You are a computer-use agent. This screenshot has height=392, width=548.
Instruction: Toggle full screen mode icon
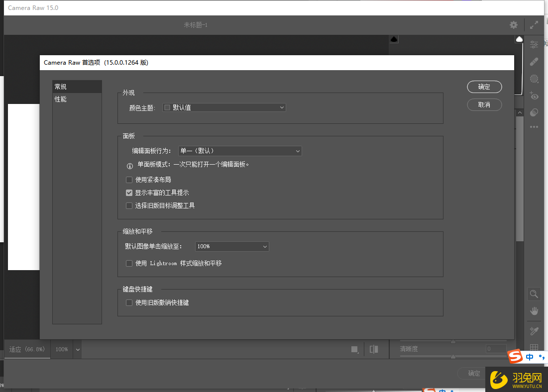click(x=534, y=25)
